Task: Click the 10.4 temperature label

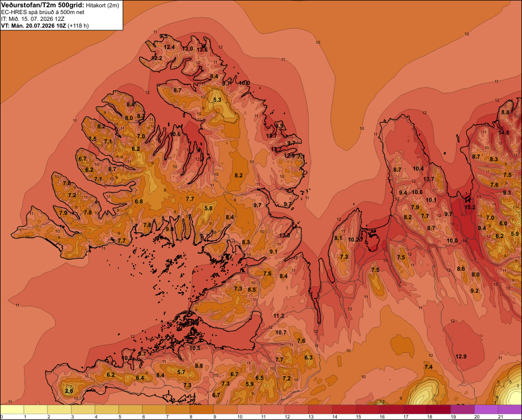Action: tap(418, 169)
